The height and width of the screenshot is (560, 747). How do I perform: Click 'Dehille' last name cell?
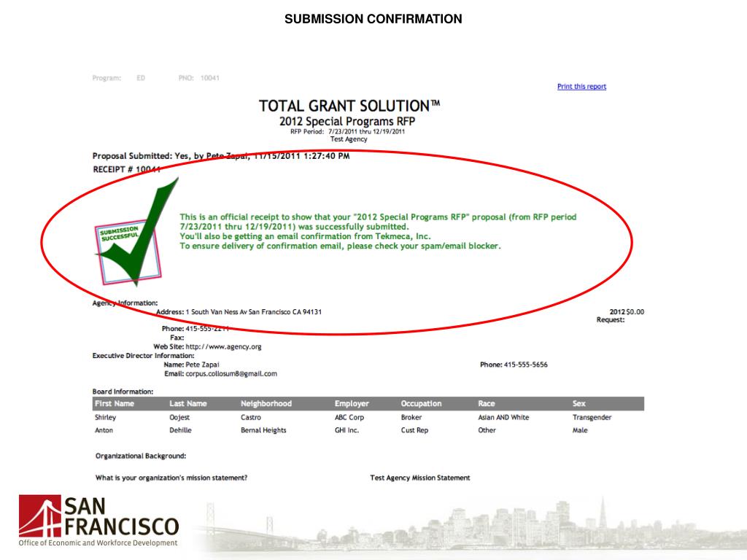pos(181,430)
